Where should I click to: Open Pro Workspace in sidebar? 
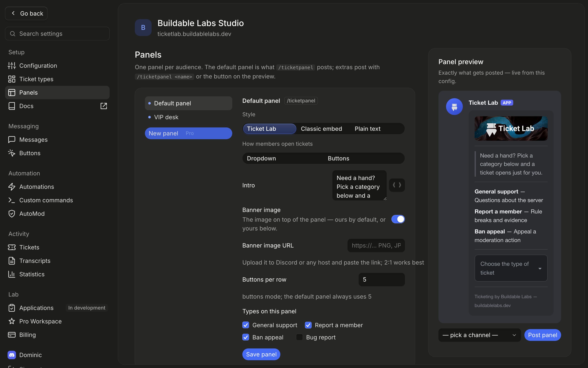pyautogui.click(x=57, y=321)
